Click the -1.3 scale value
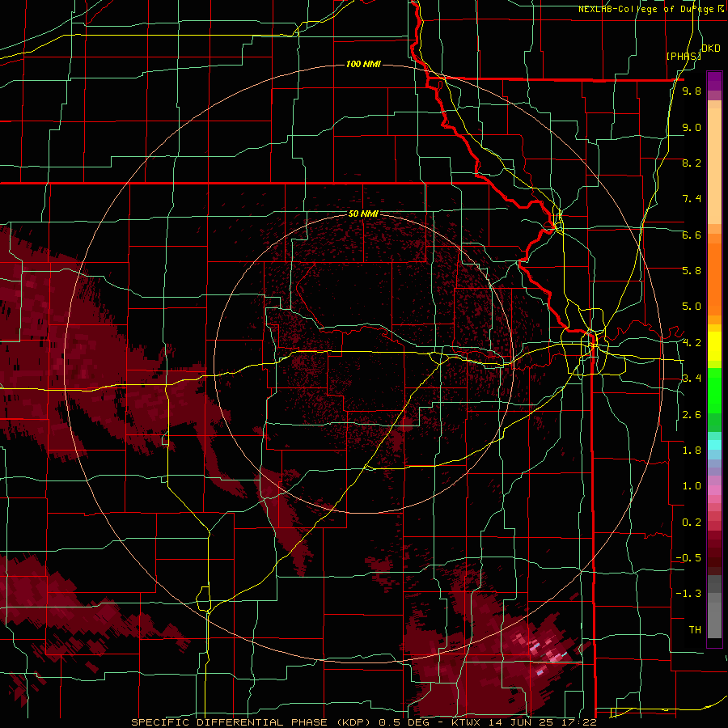Screen dimensions: 728x728 [688, 594]
